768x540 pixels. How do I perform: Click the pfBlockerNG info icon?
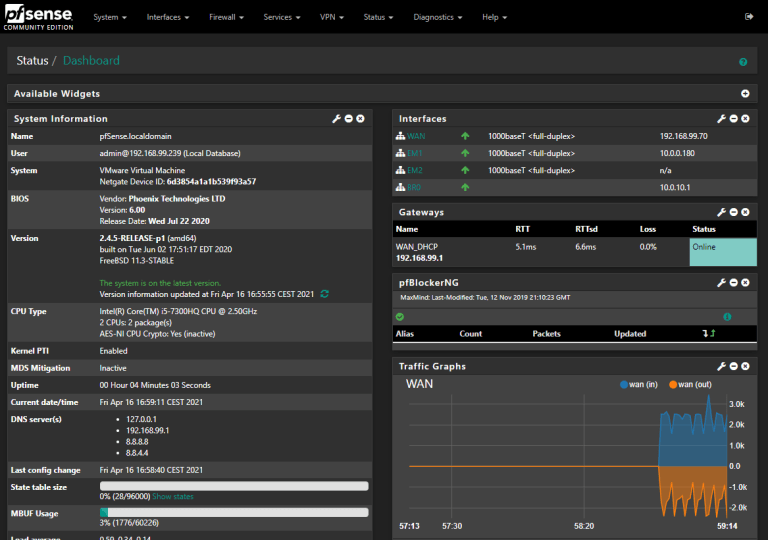pos(727,317)
